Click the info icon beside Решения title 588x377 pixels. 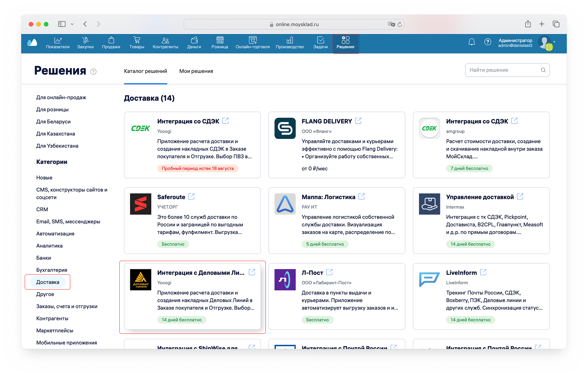point(93,72)
